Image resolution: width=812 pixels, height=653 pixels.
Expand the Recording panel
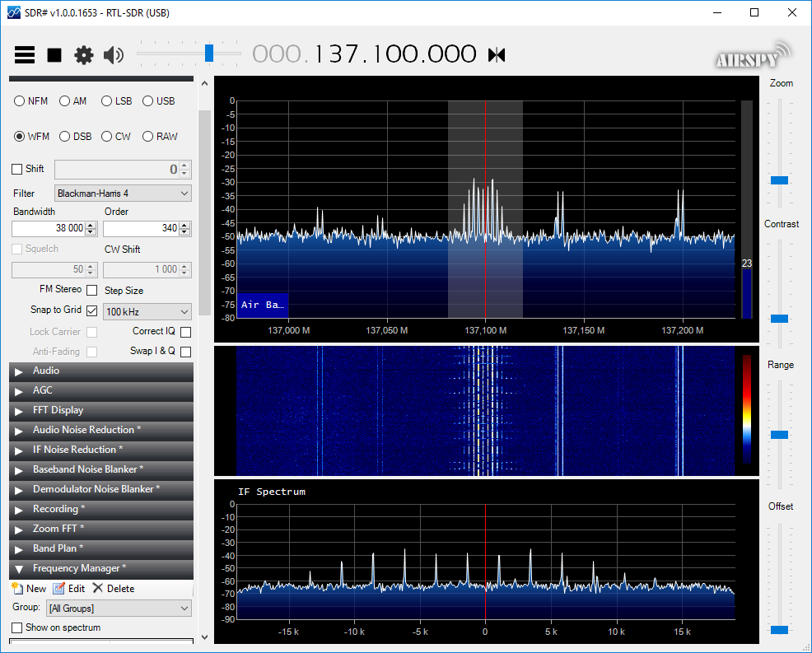101,509
